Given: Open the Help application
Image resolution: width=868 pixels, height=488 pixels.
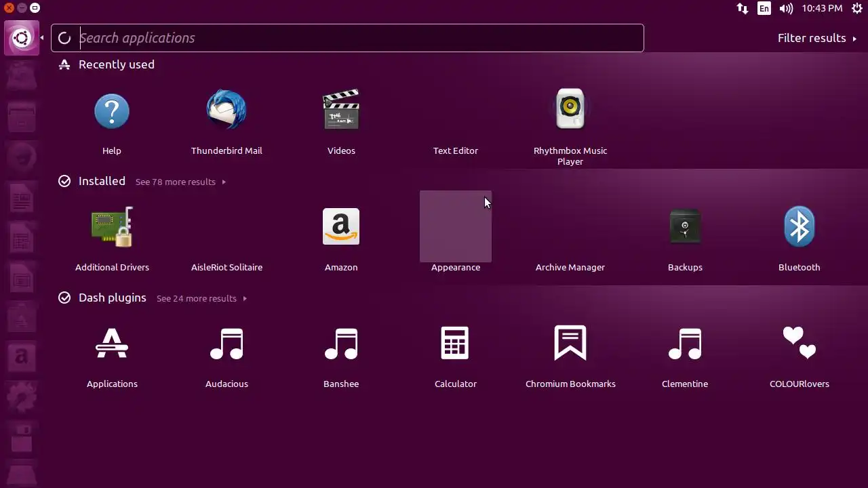Looking at the screenshot, I should pyautogui.click(x=112, y=110).
